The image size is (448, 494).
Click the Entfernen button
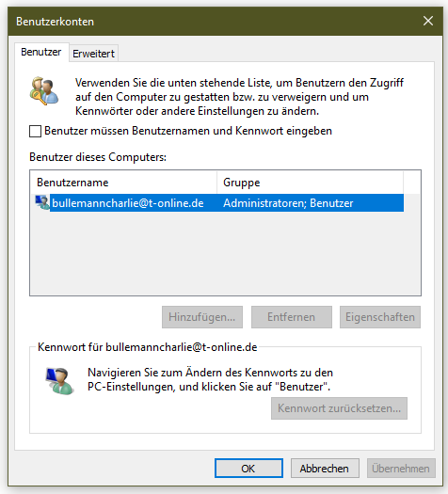(x=292, y=317)
